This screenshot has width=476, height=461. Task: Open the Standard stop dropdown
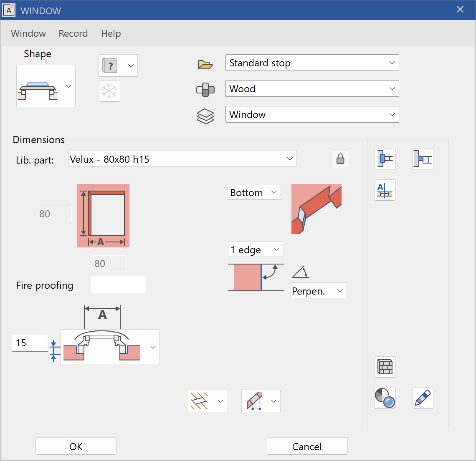point(312,63)
